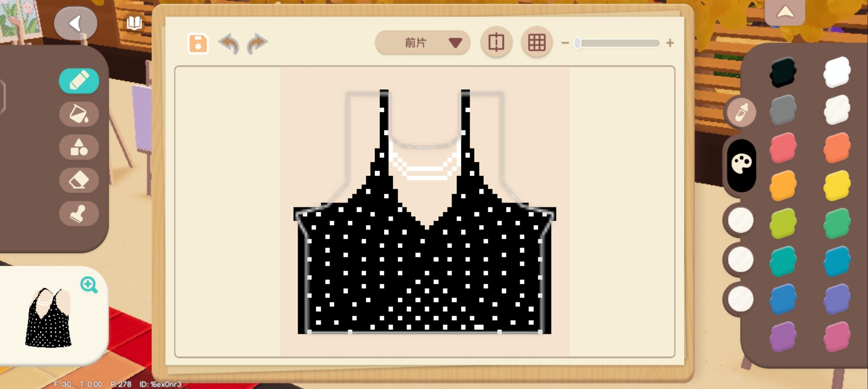Click the plus button to zoom in
Viewport: 868px width, 389px height.
tap(670, 43)
